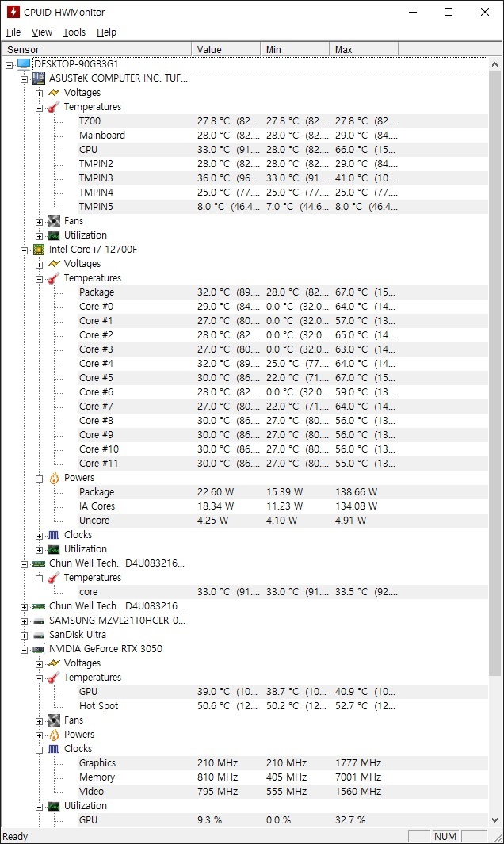
Task: Click the ASUSTeK motherboard icon
Action: (39, 78)
